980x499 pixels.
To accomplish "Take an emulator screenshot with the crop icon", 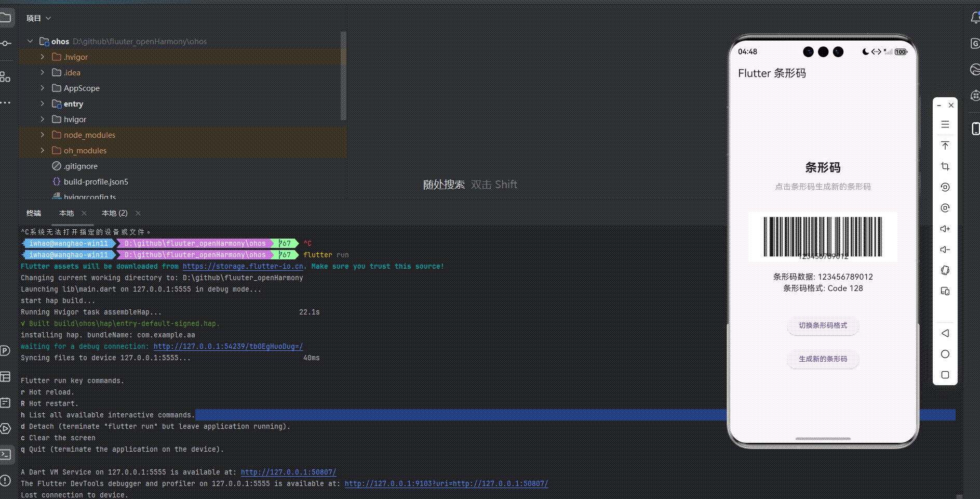I will click(945, 166).
